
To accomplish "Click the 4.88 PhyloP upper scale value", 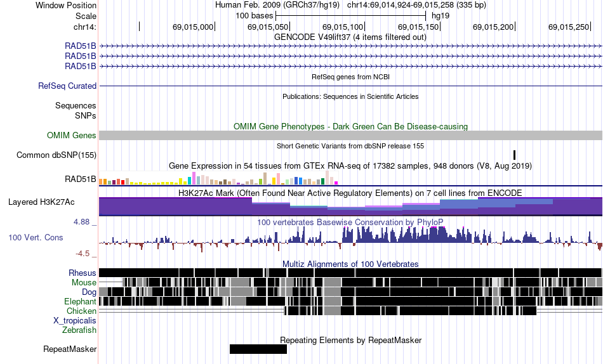I will [x=81, y=222].
